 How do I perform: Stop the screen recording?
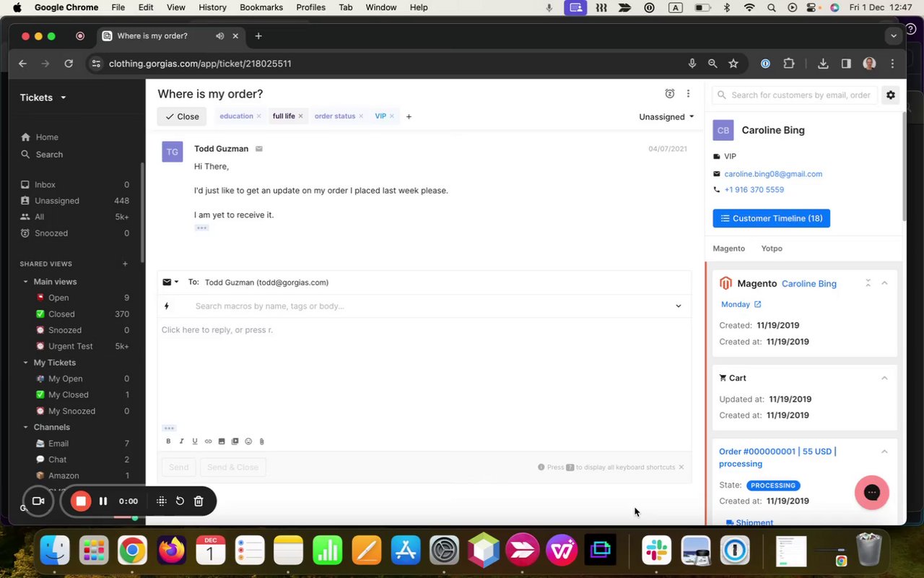[x=81, y=501]
